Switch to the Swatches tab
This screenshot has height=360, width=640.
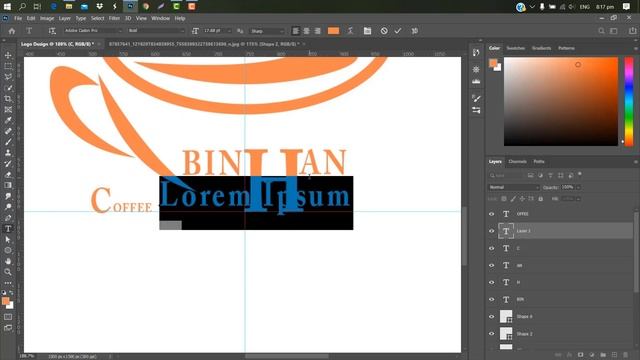(x=516, y=48)
